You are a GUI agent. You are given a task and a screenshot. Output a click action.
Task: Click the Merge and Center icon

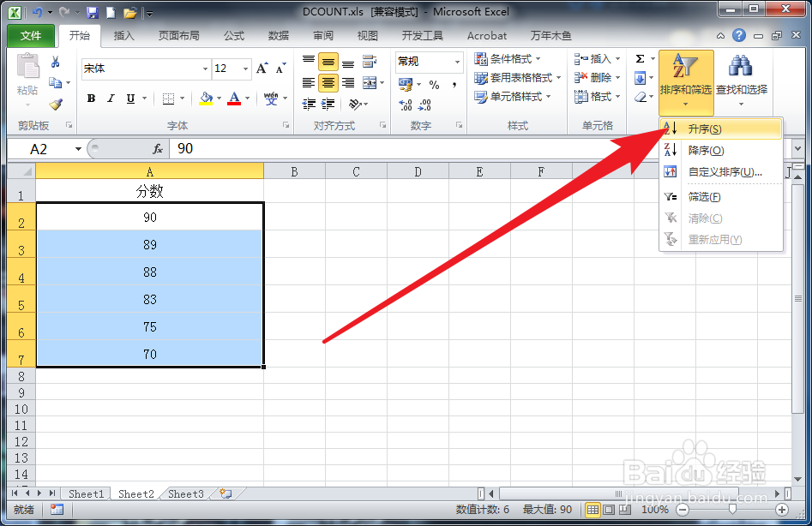click(370, 83)
